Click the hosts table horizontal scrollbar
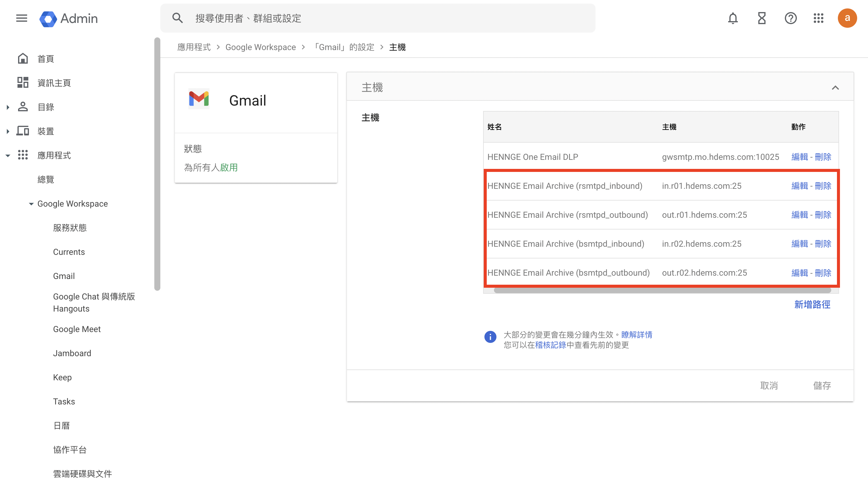 pyautogui.click(x=662, y=290)
